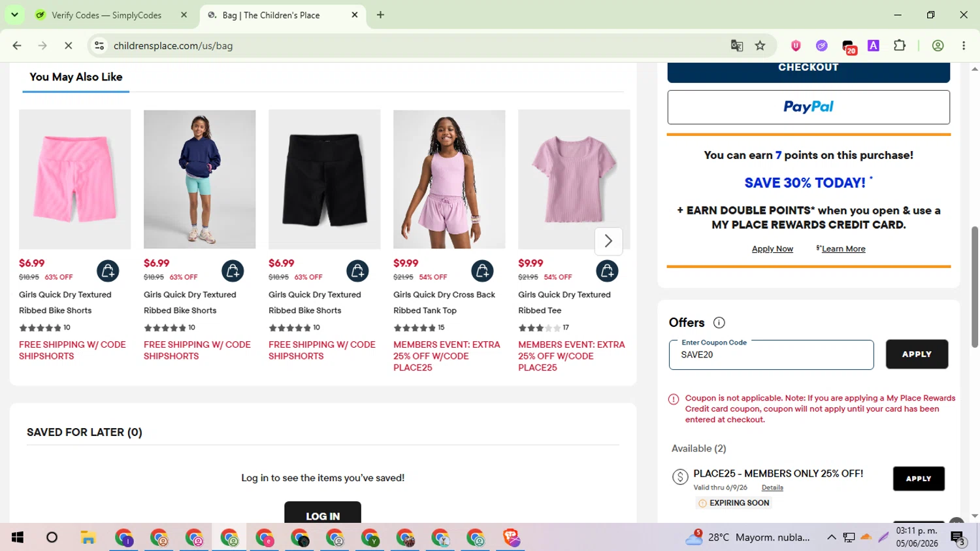Screen dimensions: 980x551
Task: Click the address bar URL
Action: click(173, 46)
